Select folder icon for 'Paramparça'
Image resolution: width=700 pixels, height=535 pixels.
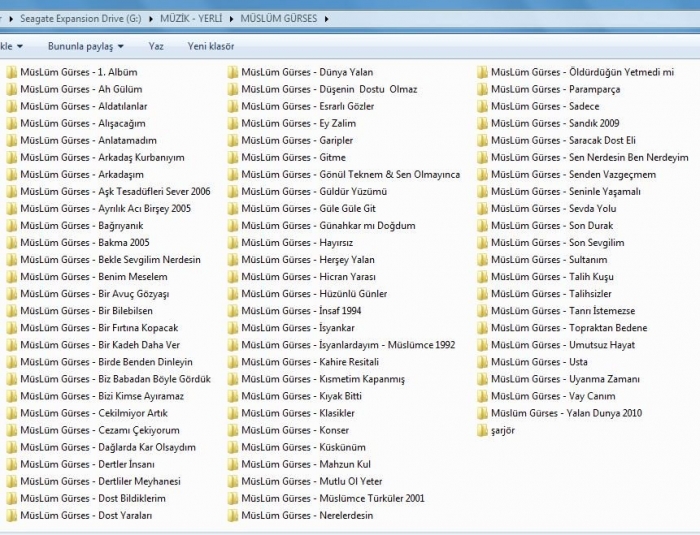click(482, 89)
